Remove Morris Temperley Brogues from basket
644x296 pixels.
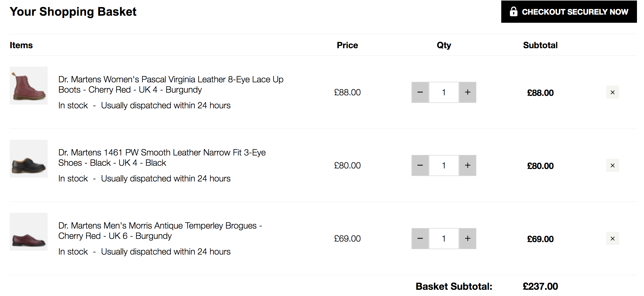pyautogui.click(x=612, y=239)
